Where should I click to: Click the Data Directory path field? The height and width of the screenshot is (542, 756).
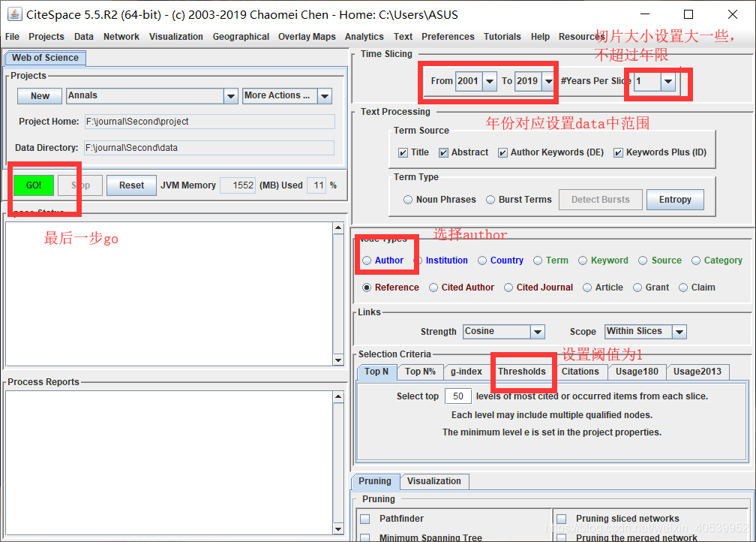(x=208, y=148)
